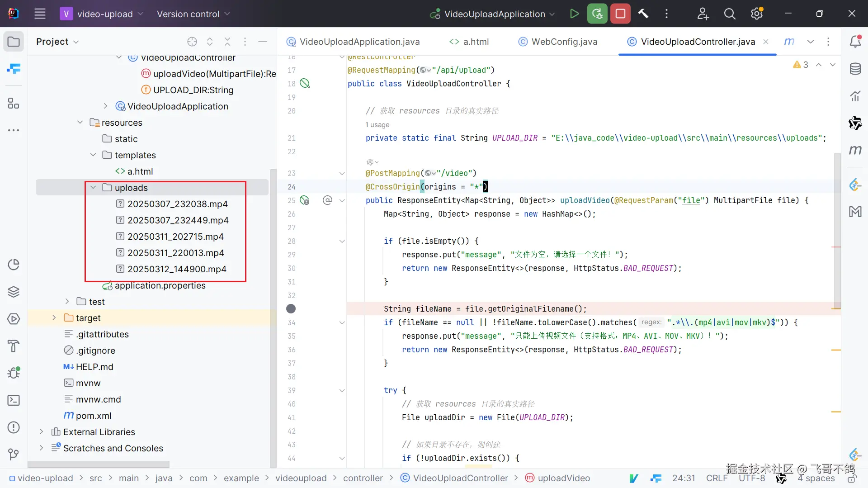Viewport: 868px width, 488px height.
Task: Open Search Everywhere magnifier icon
Action: click(x=729, y=14)
